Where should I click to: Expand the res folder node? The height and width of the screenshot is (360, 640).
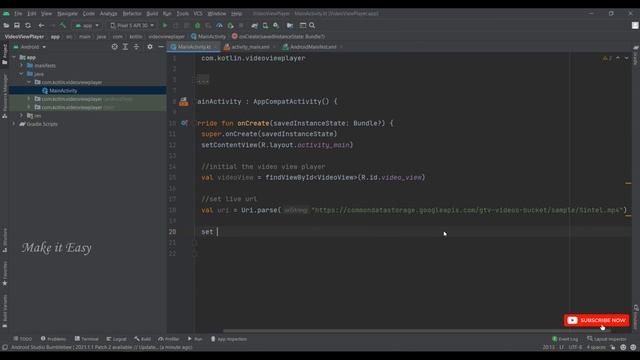point(22,116)
